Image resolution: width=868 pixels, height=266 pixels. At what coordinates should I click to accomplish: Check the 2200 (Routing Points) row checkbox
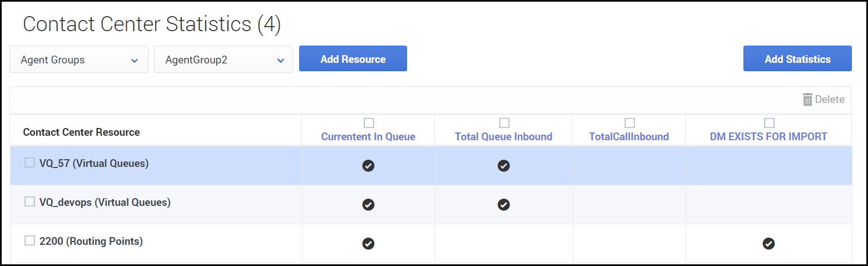[29, 240]
